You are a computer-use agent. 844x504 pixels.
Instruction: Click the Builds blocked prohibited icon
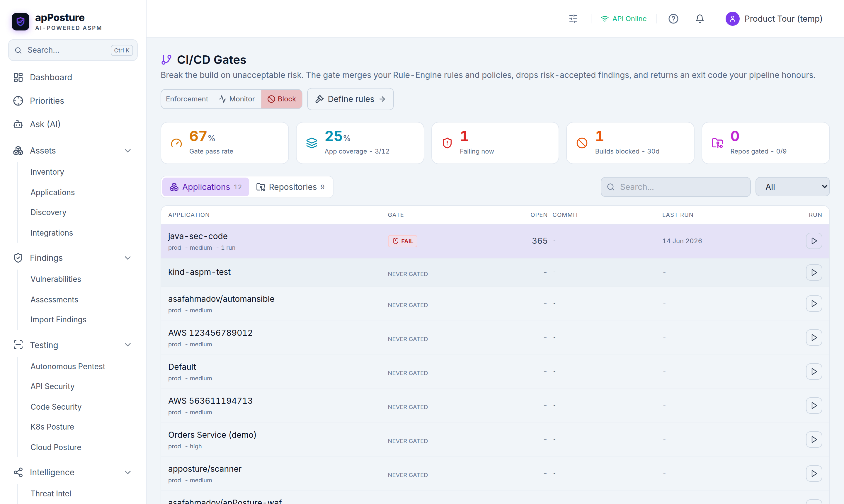point(582,143)
